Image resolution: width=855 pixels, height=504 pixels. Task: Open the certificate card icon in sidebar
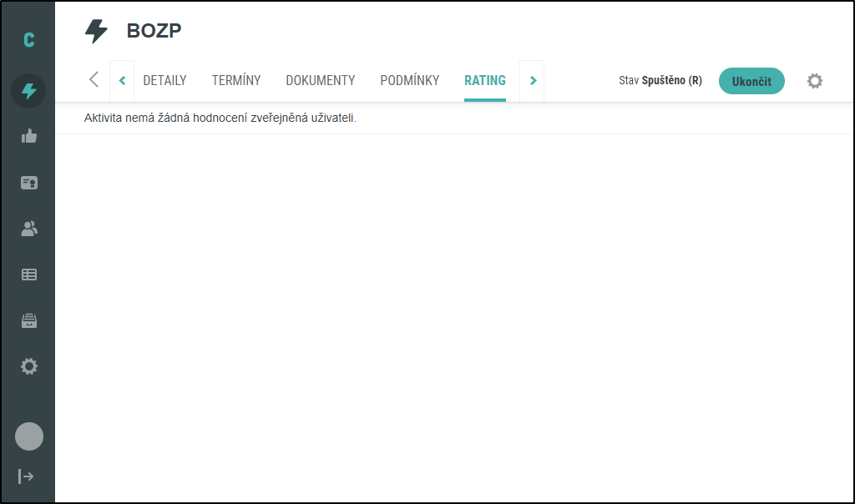tap(28, 183)
